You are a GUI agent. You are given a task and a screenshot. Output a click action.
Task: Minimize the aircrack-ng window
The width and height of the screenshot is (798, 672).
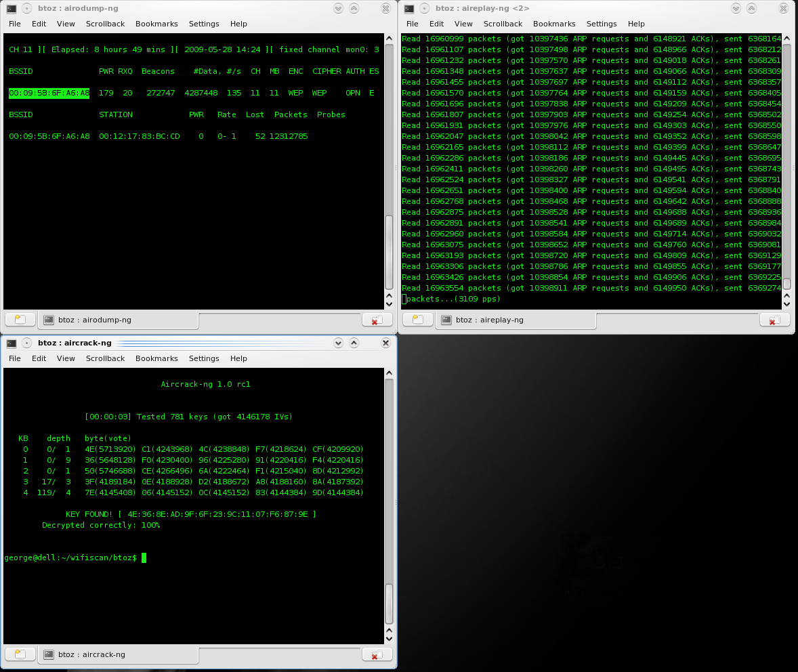pyautogui.click(x=339, y=343)
